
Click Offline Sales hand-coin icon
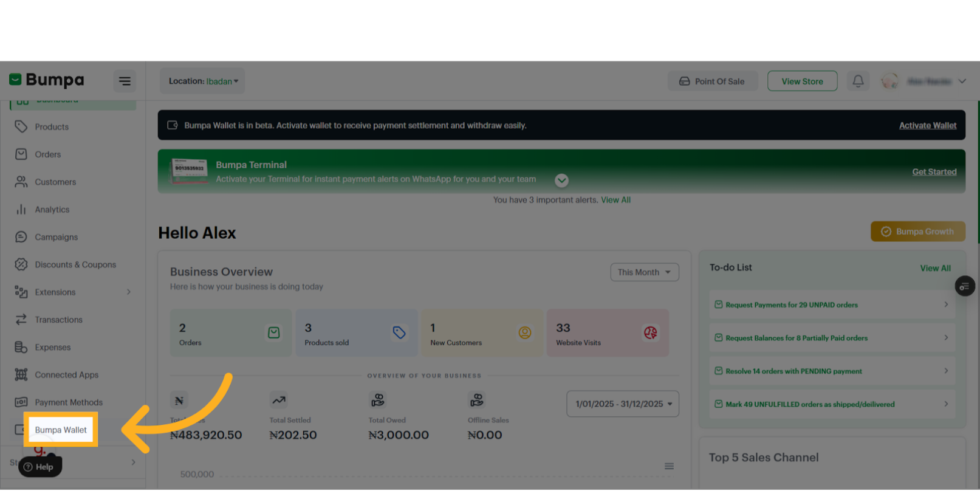(477, 400)
